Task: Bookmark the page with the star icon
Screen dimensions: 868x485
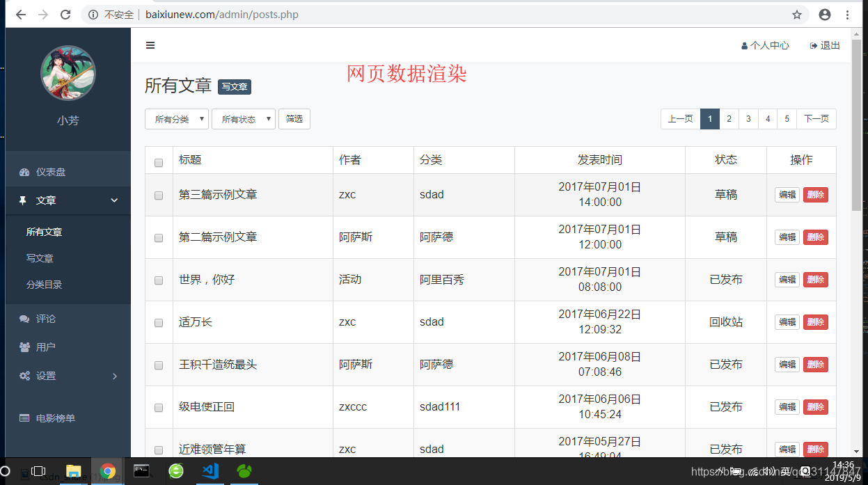Action: pos(797,15)
